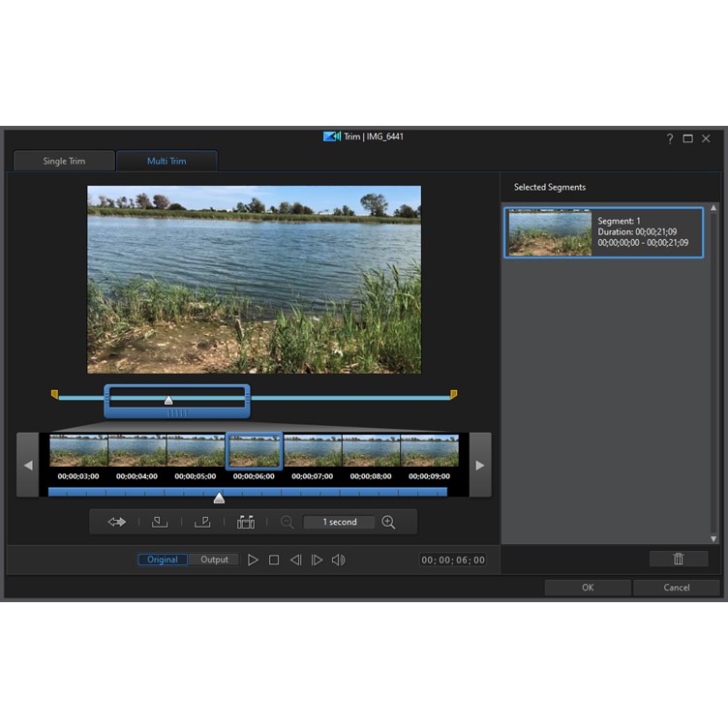Click the blue ruler playhead triangle
Image resolution: width=728 pixels, height=728 pixels.
[x=219, y=499]
